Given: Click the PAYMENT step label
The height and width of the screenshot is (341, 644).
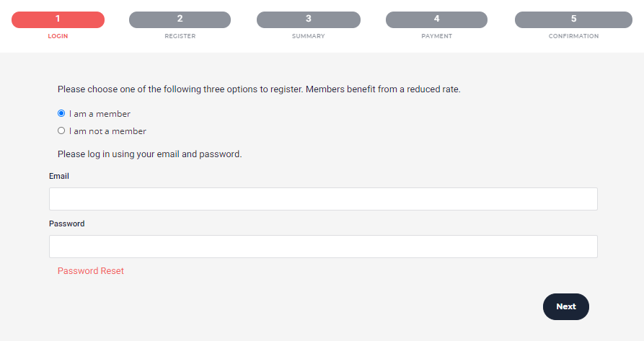Looking at the screenshot, I should (436, 36).
